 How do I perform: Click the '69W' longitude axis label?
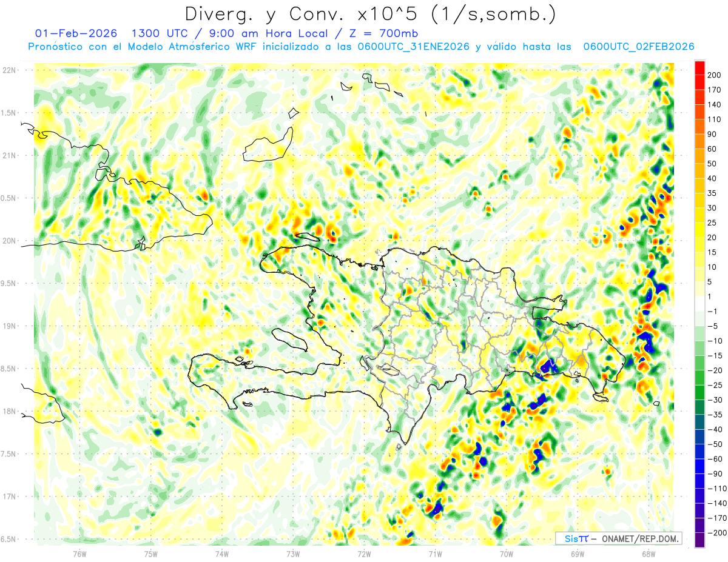point(578,553)
